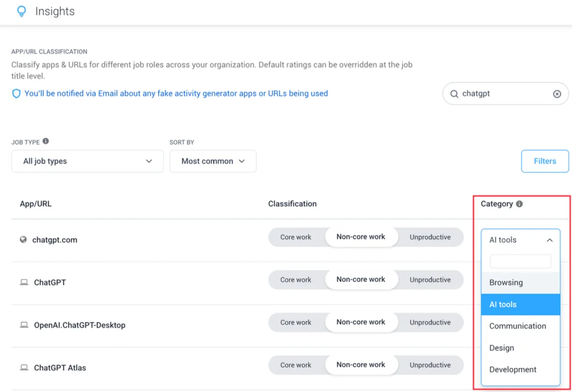Click the laptop icon beside ChatGPT Atlas
Image resolution: width=572 pixels, height=392 pixels.
[x=24, y=368]
